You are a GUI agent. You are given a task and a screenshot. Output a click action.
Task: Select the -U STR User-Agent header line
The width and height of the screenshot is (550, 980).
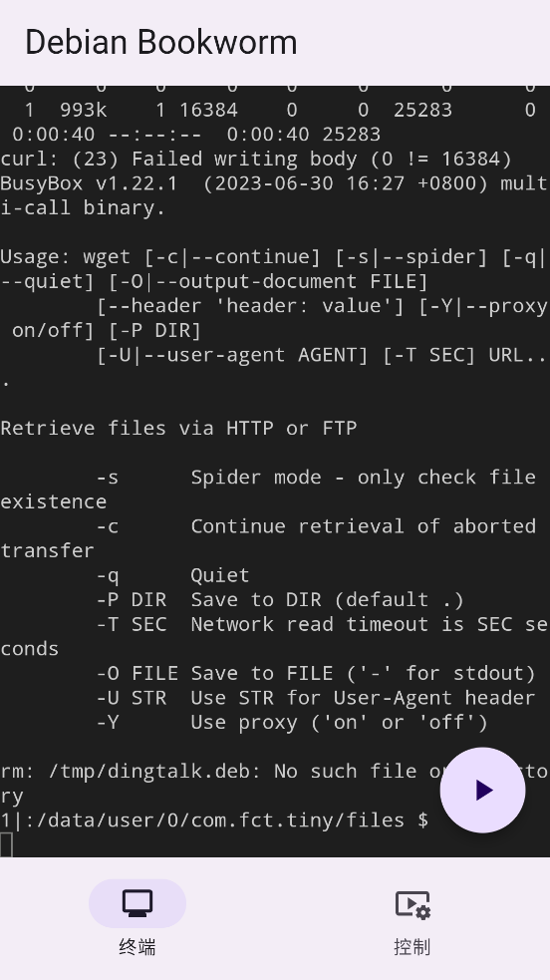click(316, 698)
